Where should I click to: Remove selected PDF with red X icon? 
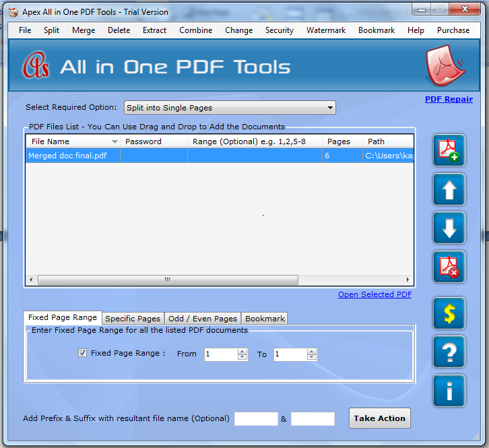[x=449, y=267]
